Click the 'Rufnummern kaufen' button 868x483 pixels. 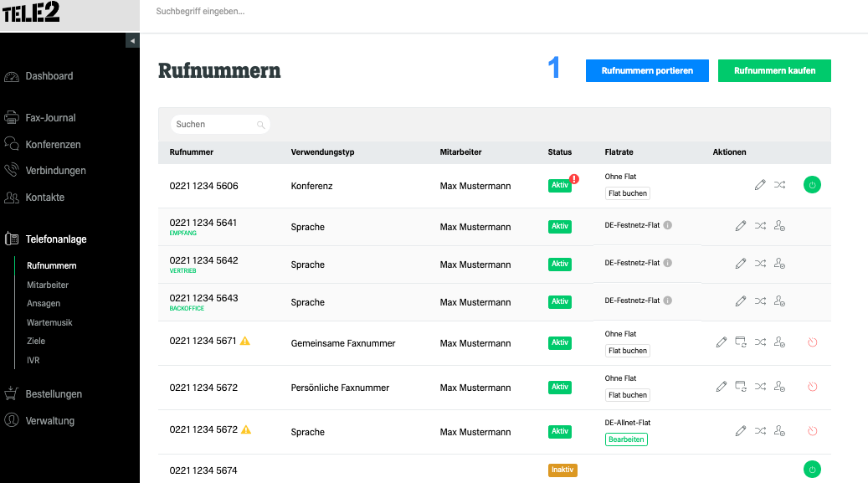pyautogui.click(x=774, y=71)
